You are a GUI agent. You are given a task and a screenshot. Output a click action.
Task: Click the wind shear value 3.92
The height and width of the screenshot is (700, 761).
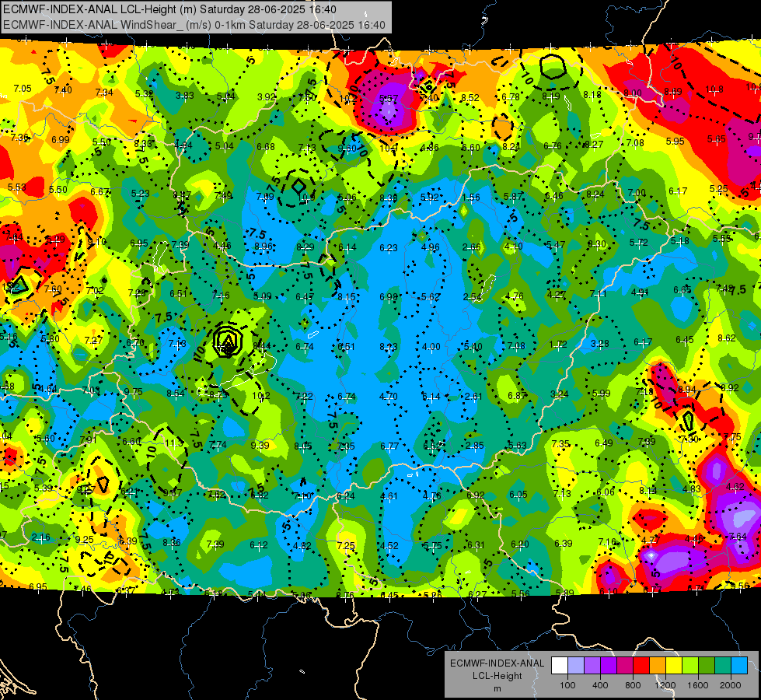267,96
